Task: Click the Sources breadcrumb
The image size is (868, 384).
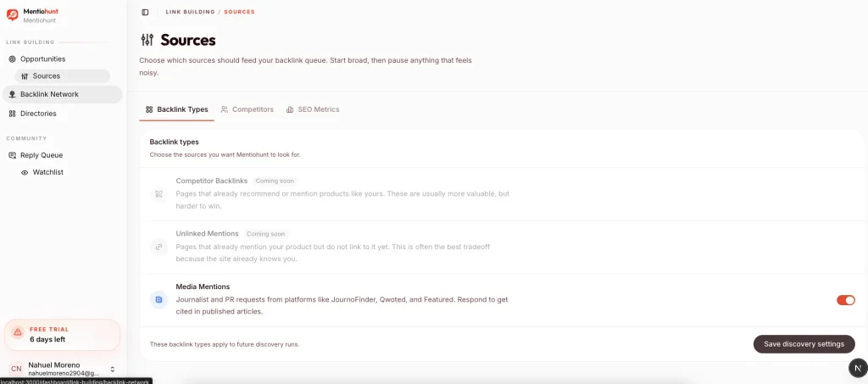Action: [239, 12]
